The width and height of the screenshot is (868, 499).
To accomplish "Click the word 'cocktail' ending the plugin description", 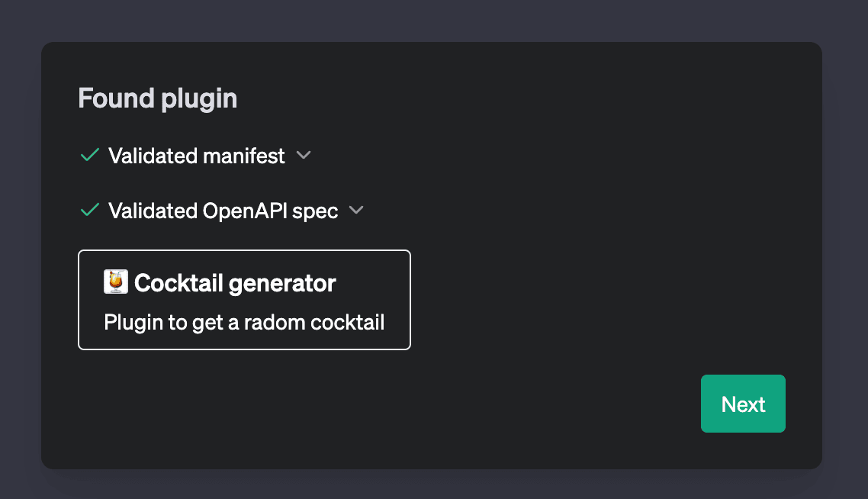I will coord(348,322).
